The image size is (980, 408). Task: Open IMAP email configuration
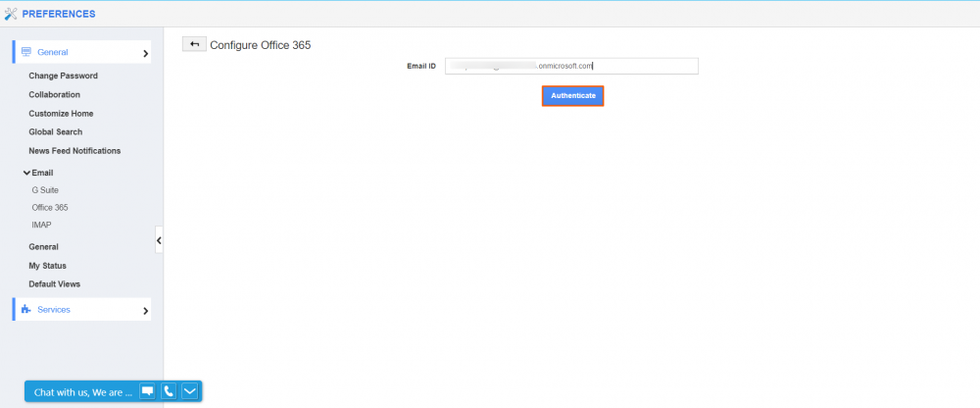(42, 226)
